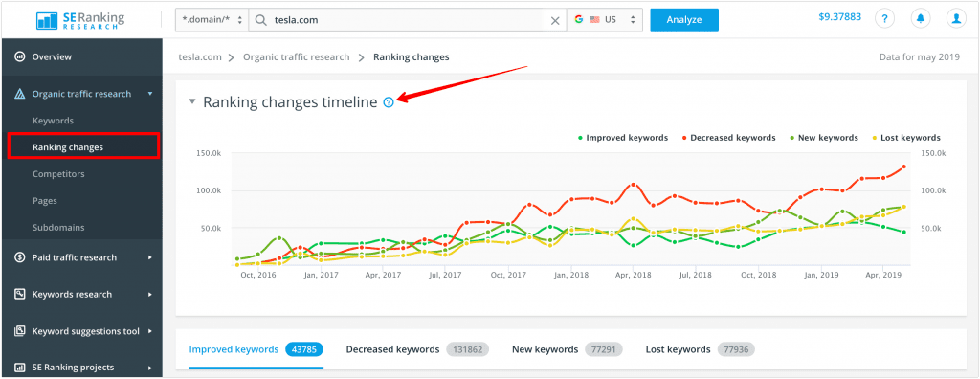Click the Keyword suggestions tool icon
Screen dimensions: 980x379
19,331
